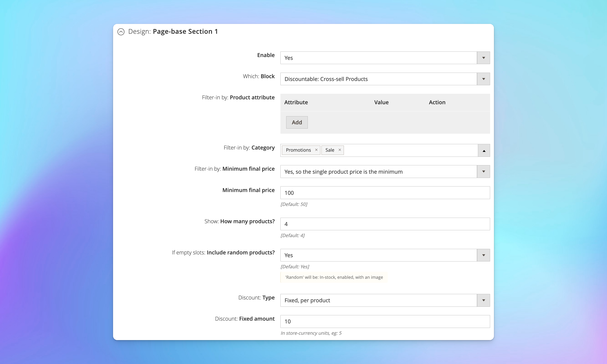
Task: Click the Discount: Type label
Action: (x=256, y=298)
